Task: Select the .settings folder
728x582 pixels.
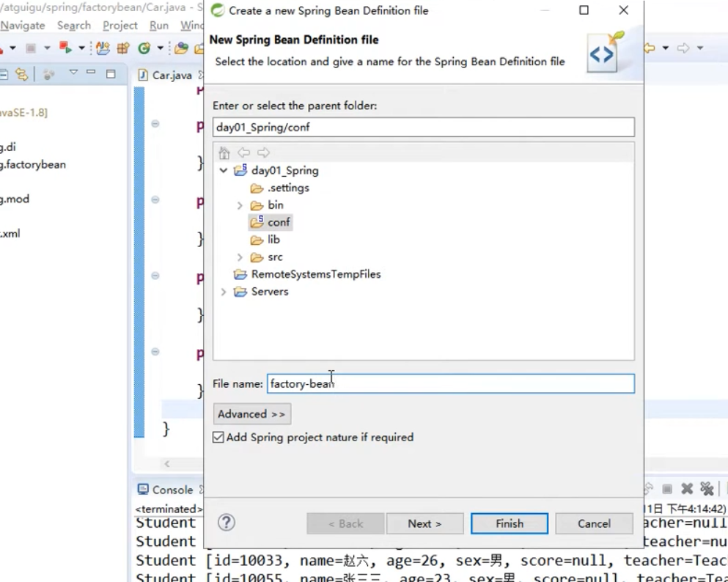Action: [279, 188]
